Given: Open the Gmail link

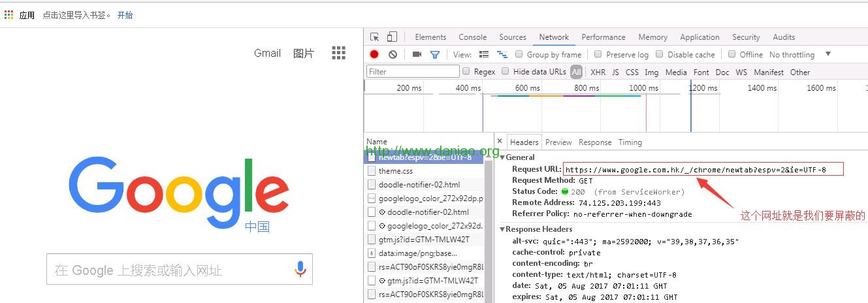Looking at the screenshot, I should click(267, 53).
